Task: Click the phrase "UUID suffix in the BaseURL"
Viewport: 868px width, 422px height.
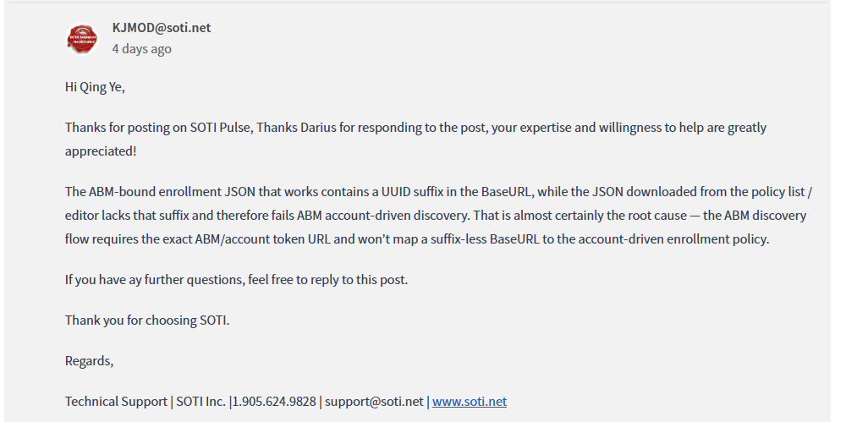Action: tap(457, 192)
